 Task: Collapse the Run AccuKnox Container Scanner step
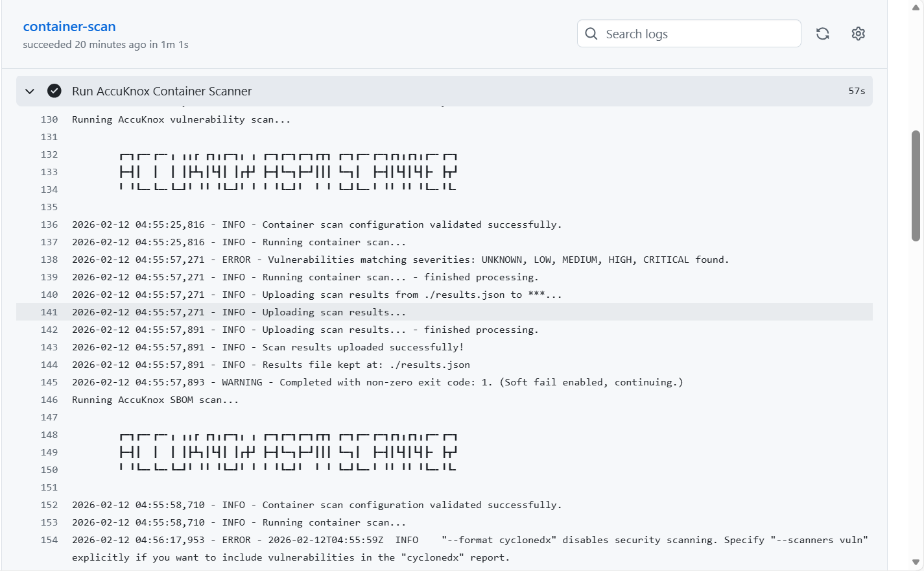30,91
